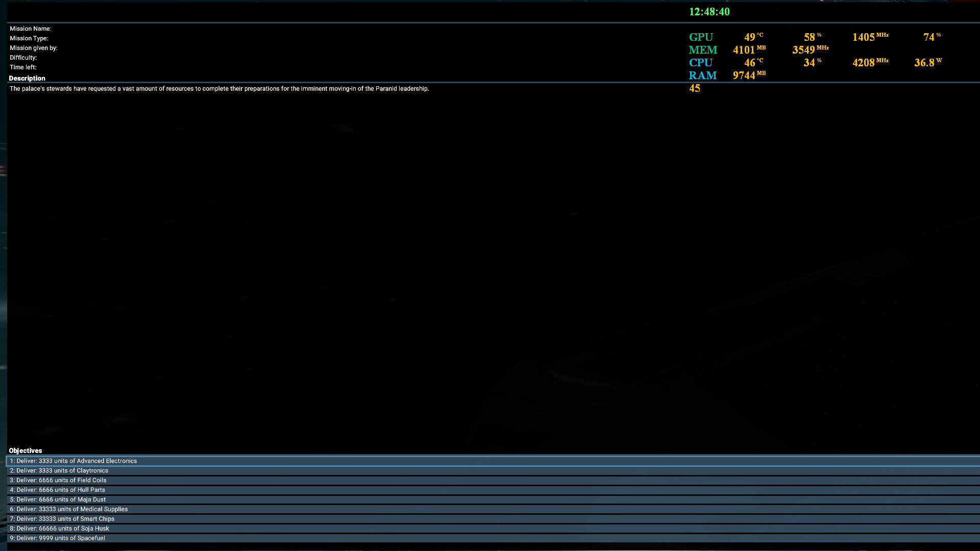Pick the Spacefuel delivery objective
The image size is (980, 551).
click(x=58, y=538)
